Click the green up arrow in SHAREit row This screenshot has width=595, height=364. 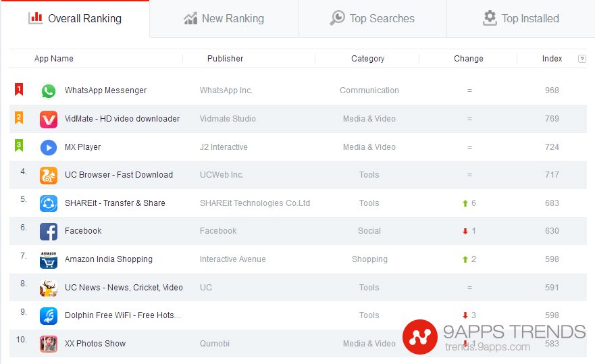[465, 203]
